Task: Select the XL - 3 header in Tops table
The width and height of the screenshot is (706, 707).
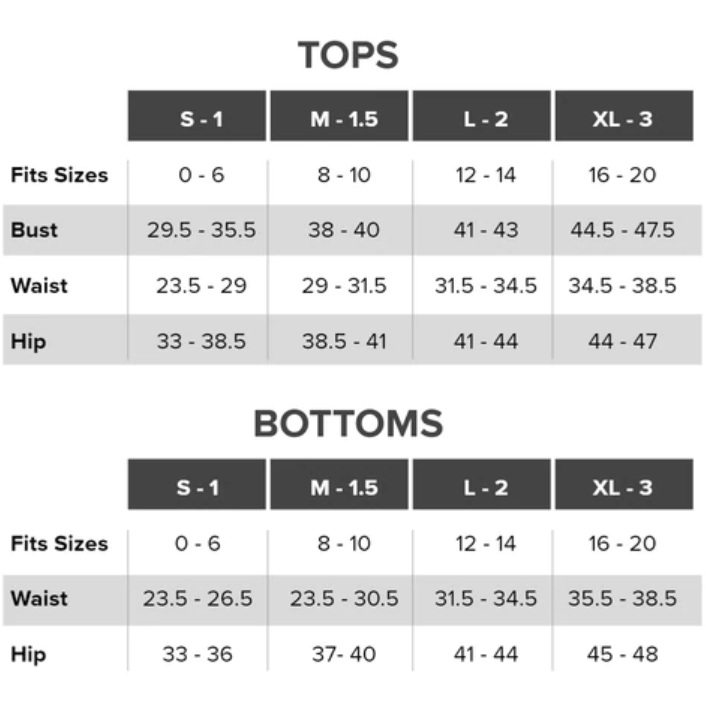Action: coord(624,116)
